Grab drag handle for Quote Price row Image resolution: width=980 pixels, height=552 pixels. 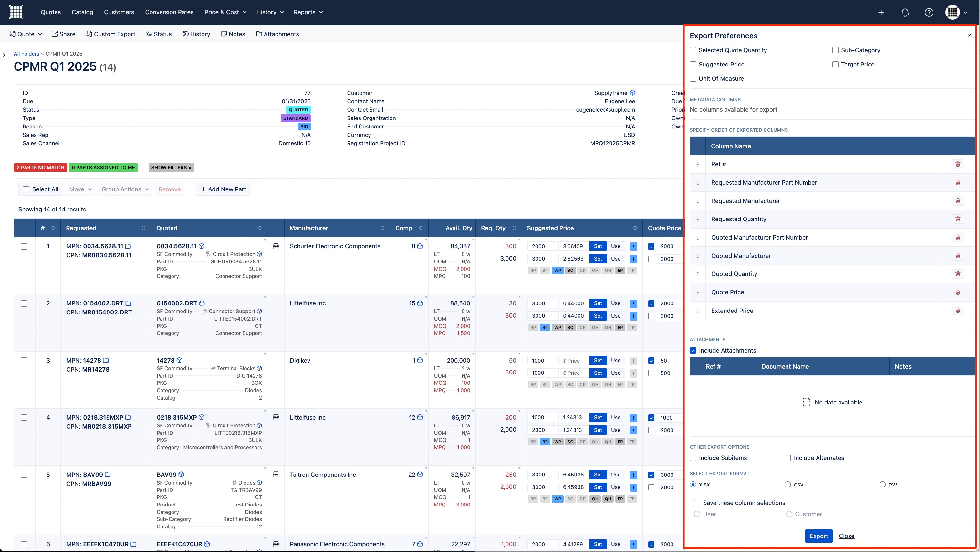tap(698, 292)
